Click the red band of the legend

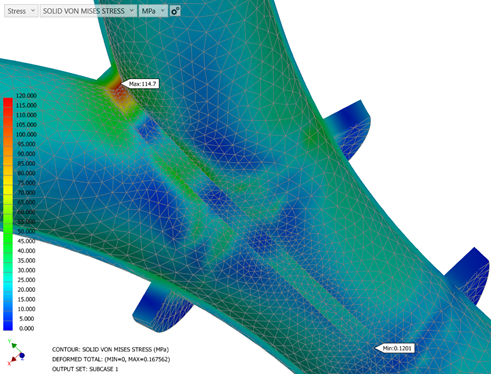[8, 103]
